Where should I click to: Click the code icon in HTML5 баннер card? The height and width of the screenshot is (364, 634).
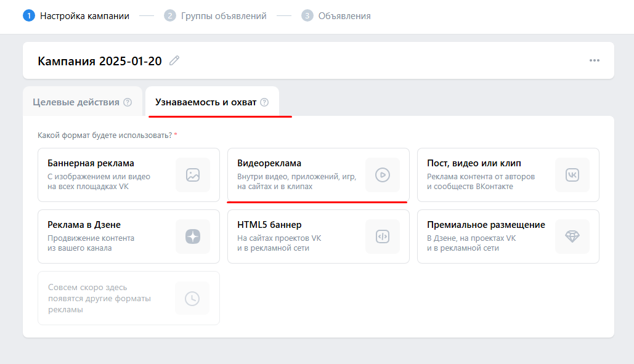(383, 237)
